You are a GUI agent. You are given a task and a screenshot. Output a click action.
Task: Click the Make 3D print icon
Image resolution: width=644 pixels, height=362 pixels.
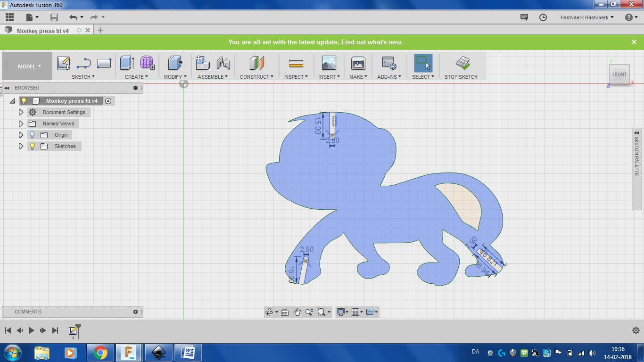pos(358,63)
